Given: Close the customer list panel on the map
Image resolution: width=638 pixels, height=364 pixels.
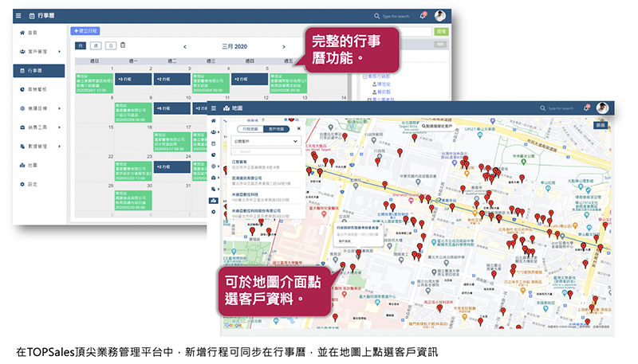Looking at the screenshot, I should tap(299, 127).
